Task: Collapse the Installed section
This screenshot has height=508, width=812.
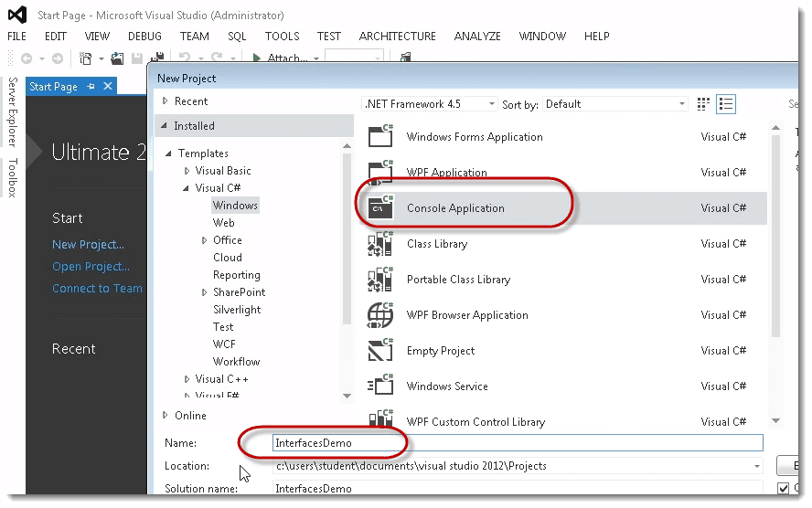Action: (165, 125)
